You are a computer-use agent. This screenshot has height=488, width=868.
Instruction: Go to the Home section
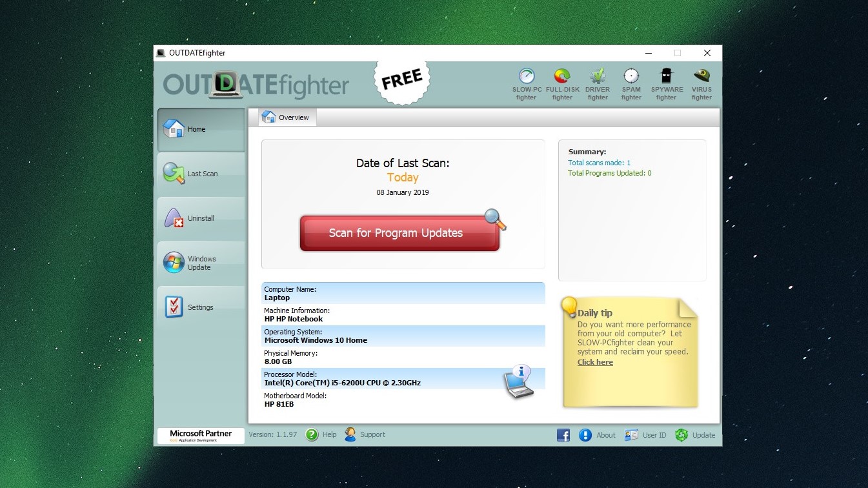(x=201, y=129)
